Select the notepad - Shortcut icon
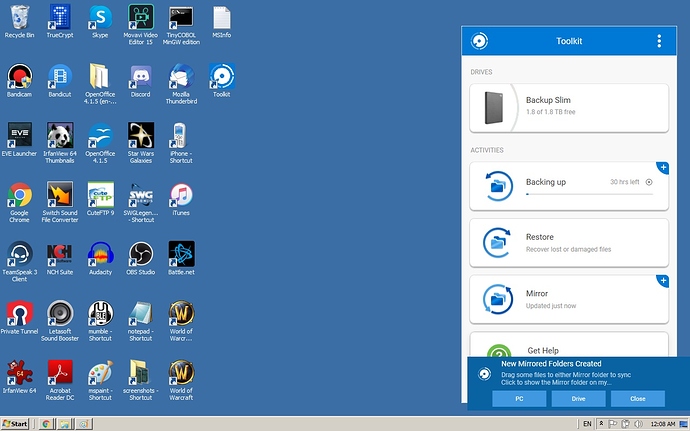Viewport: 690px width, 431px height. [141, 320]
